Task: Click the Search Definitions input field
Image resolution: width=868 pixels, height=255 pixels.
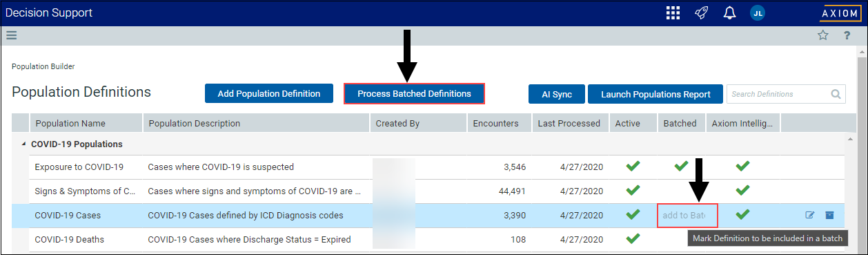Action: [778, 94]
